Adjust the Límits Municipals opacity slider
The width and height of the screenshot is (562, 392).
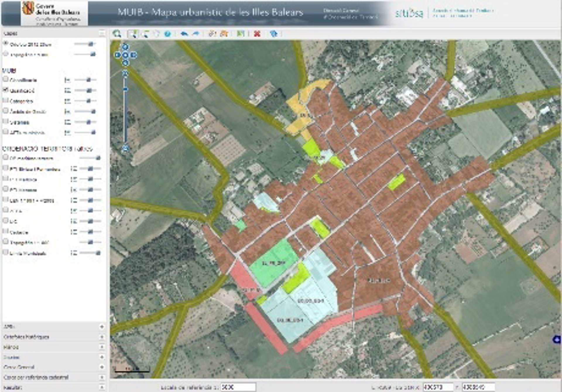click(98, 253)
